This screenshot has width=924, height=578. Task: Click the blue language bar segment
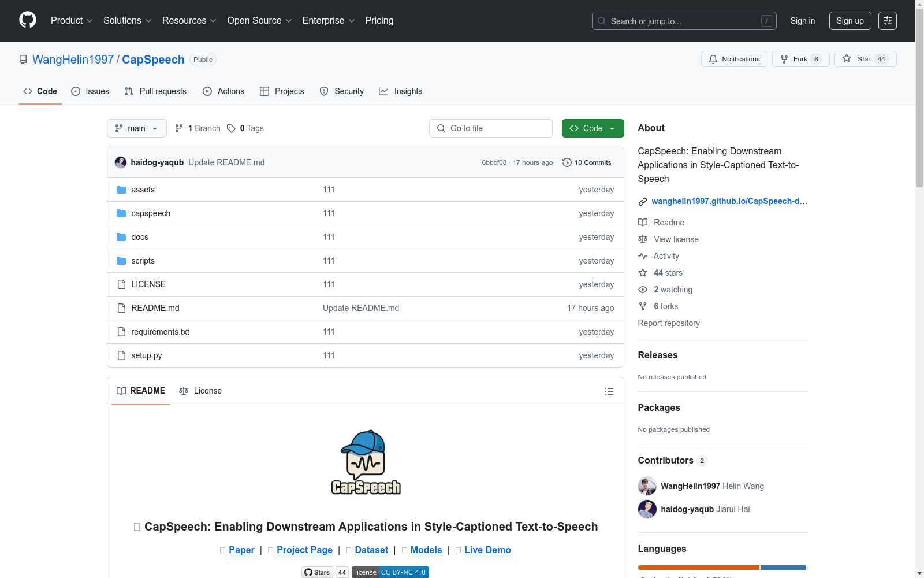point(783,568)
